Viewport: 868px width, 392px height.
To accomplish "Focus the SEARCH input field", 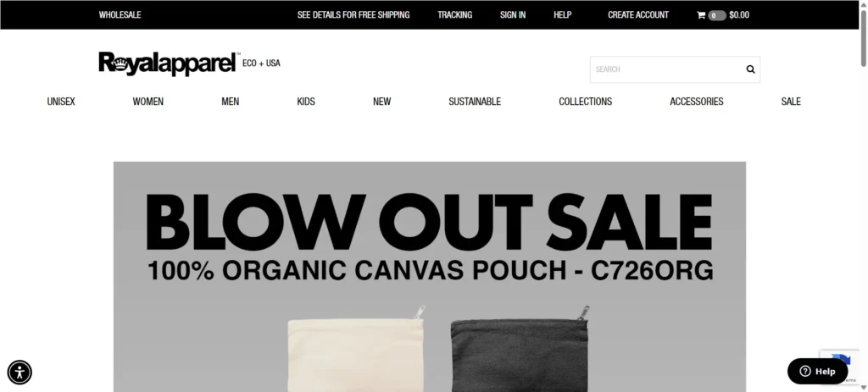I will (667, 69).
